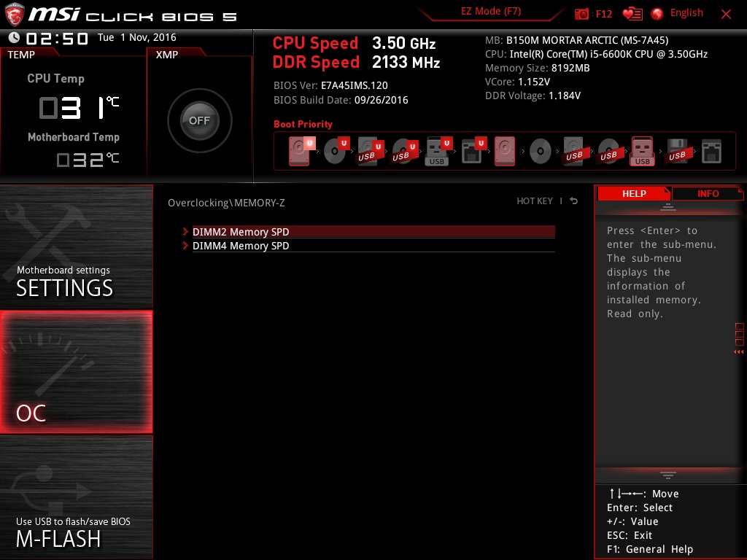Click the clock icon beside the time

[x=15, y=38]
